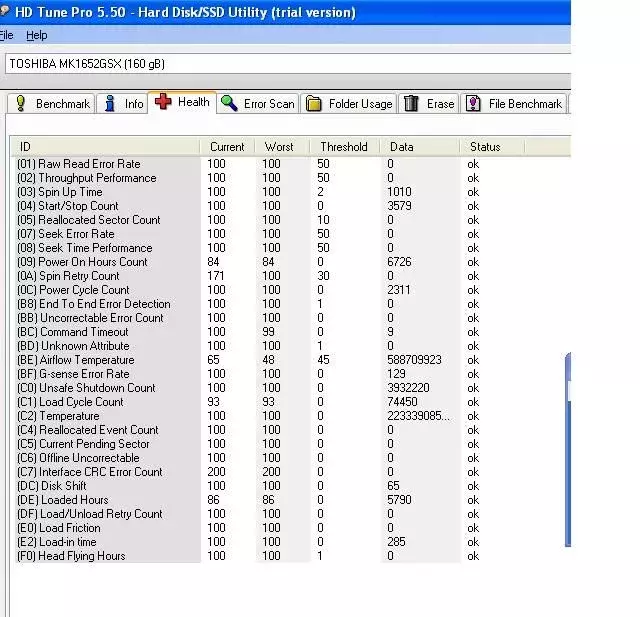Switch to the Info tab

[x=122, y=104]
